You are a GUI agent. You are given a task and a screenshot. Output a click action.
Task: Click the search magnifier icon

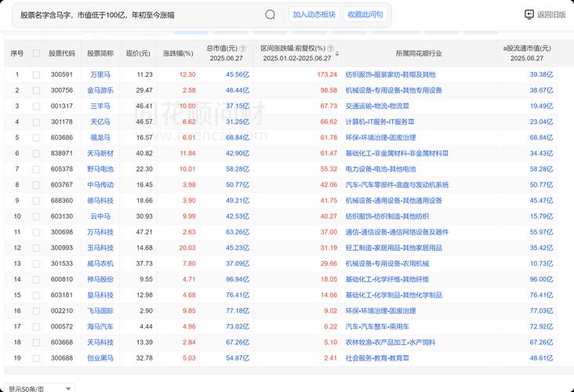271,15
